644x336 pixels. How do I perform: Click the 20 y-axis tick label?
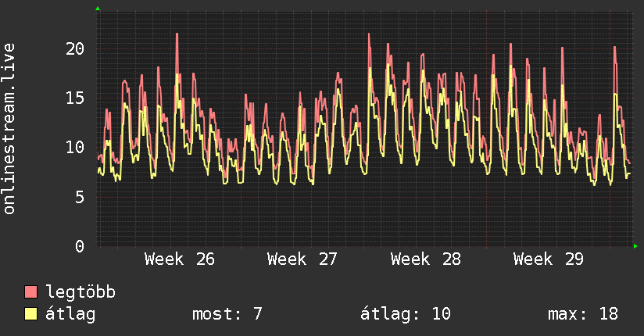[75, 49]
